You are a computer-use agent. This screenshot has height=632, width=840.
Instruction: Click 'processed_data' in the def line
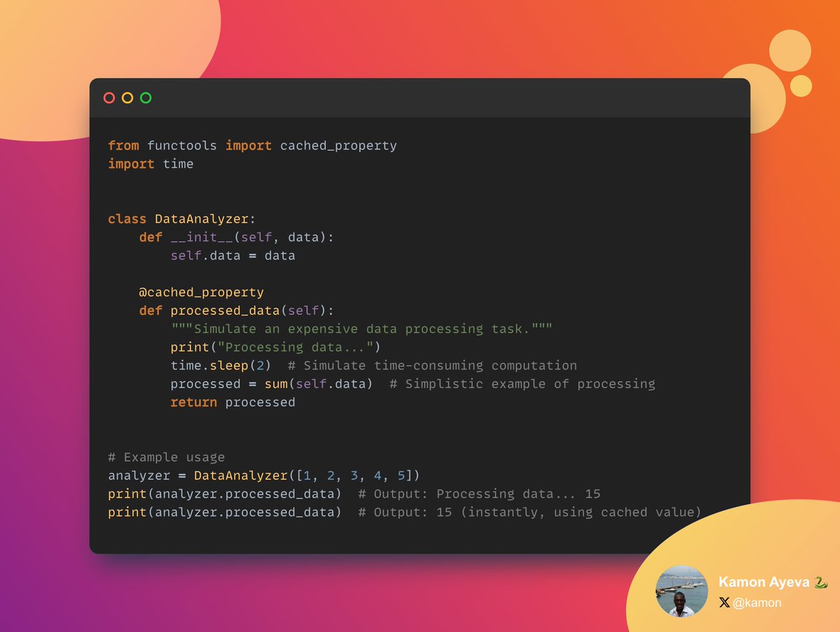pos(225,311)
